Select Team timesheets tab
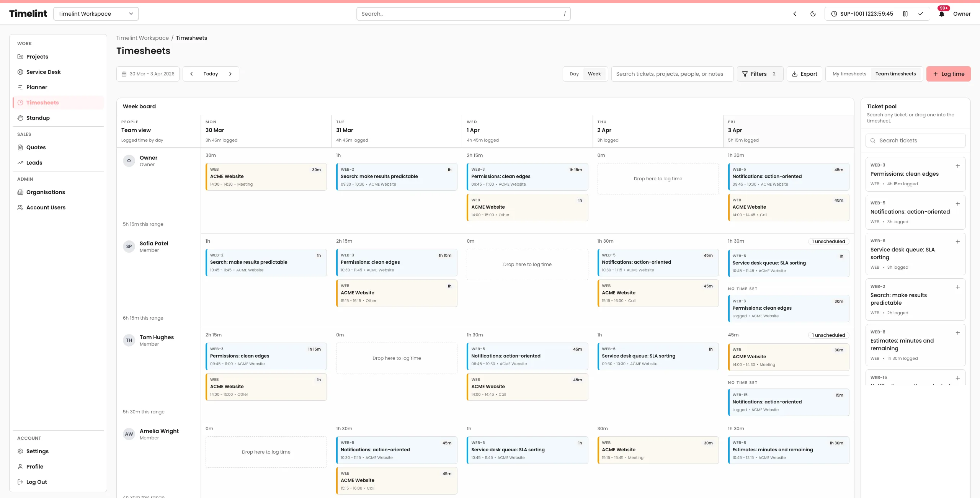Viewport: 980px width, 498px height. coord(895,74)
